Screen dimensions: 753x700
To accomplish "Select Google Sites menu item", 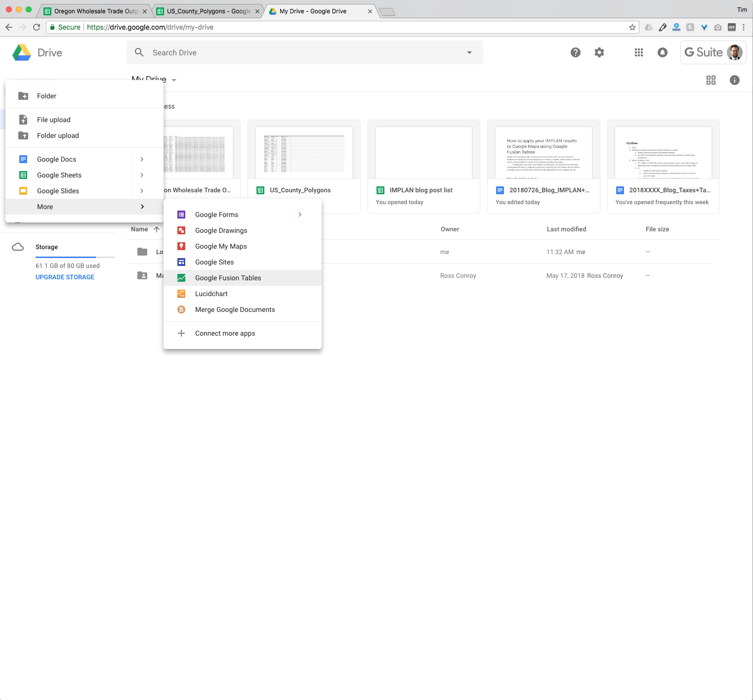I will [242, 262].
